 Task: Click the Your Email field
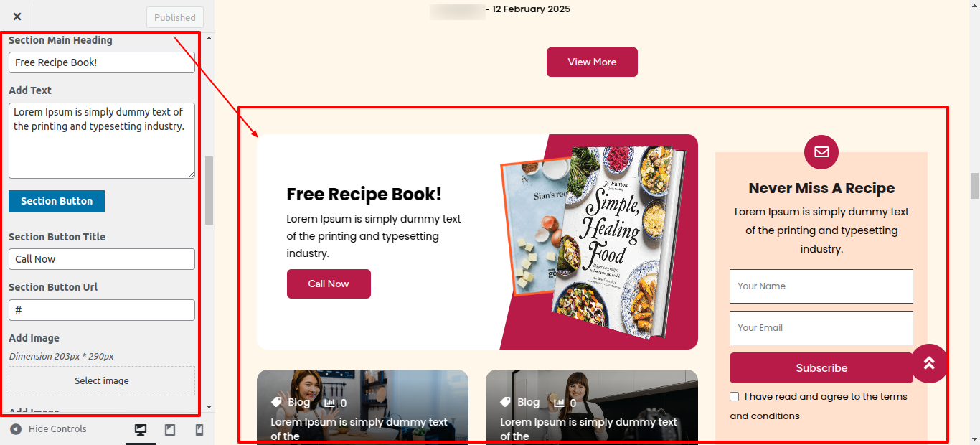click(x=821, y=328)
